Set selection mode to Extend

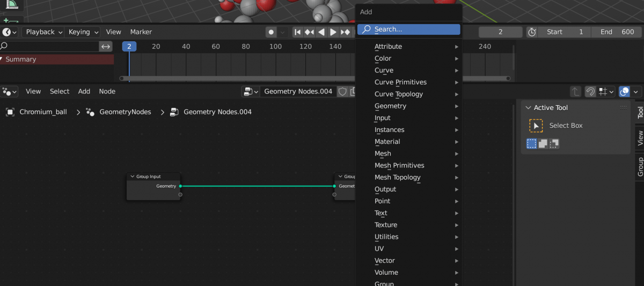pyautogui.click(x=543, y=144)
